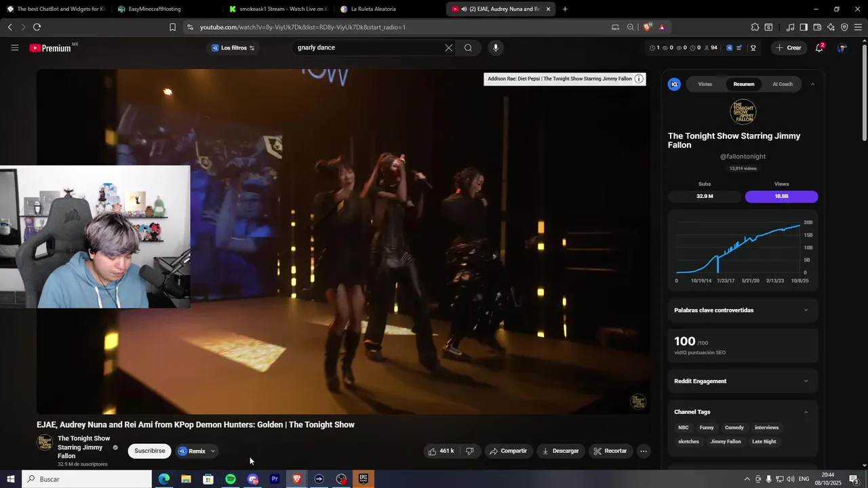Open Brave Wallet icon
The width and height of the screenshot is (868, 488).
(817, 27)
